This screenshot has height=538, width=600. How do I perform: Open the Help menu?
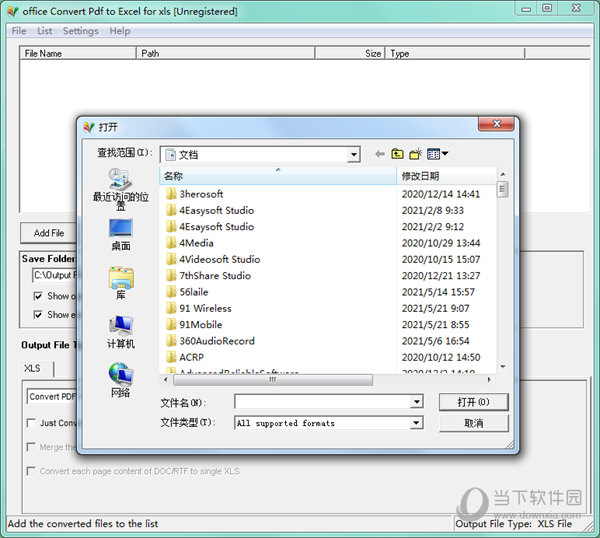(120, 31)
